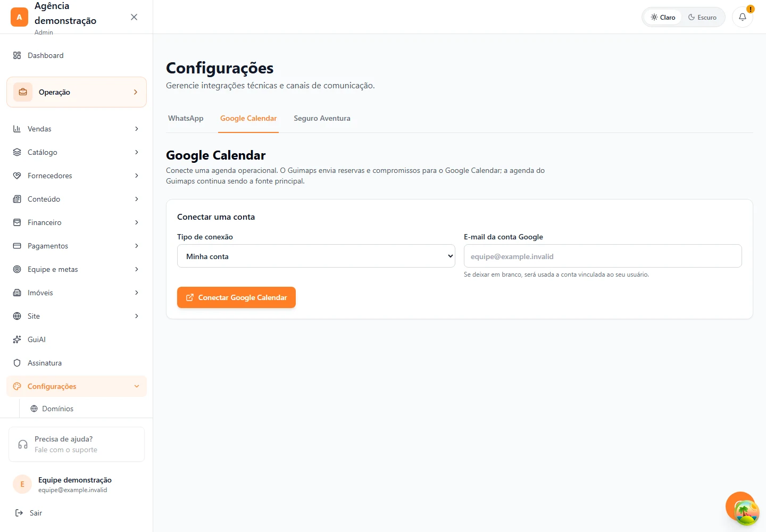Click the support headset icon
Image resolution: width=766 pixels, height=532 pixels.
(23, 444)
